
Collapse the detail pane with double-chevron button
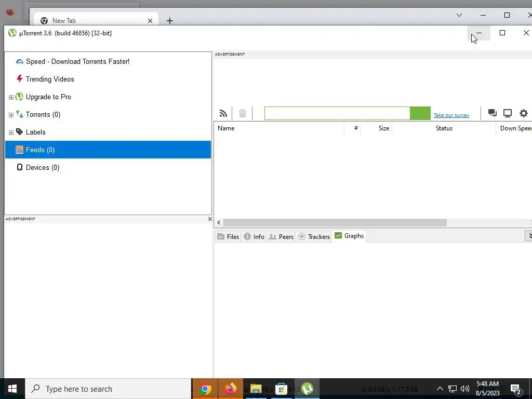pyautogui.click(x=528, y=236)
